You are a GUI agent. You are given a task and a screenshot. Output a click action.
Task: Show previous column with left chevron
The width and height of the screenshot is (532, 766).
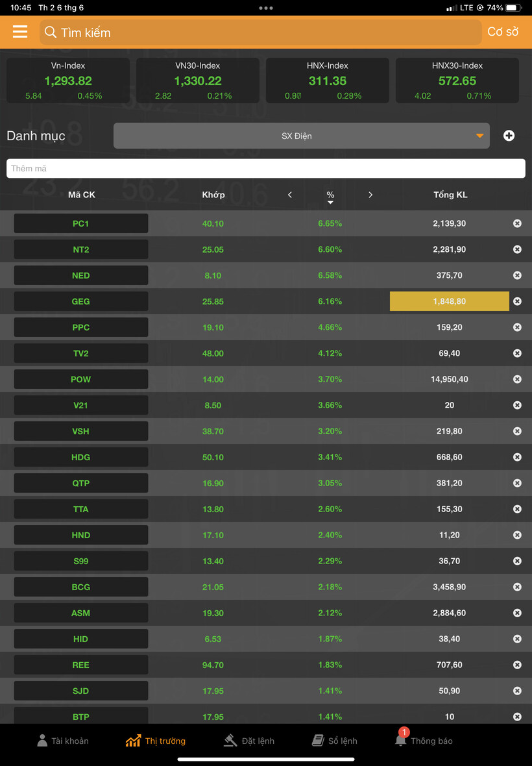290,195
